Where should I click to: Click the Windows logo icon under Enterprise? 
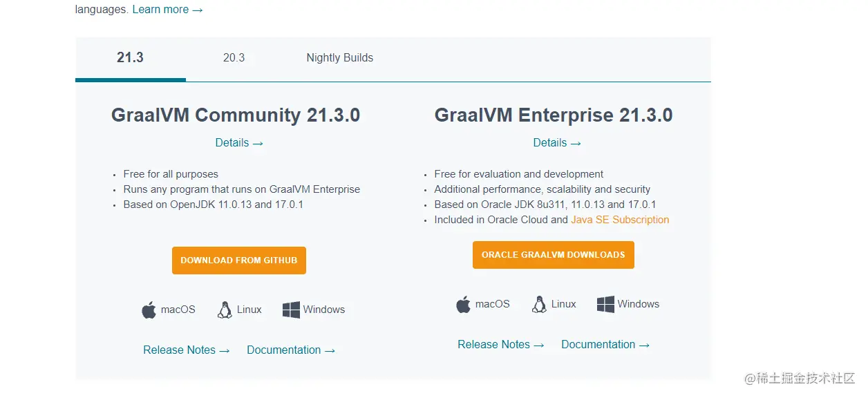pos(605,305)
